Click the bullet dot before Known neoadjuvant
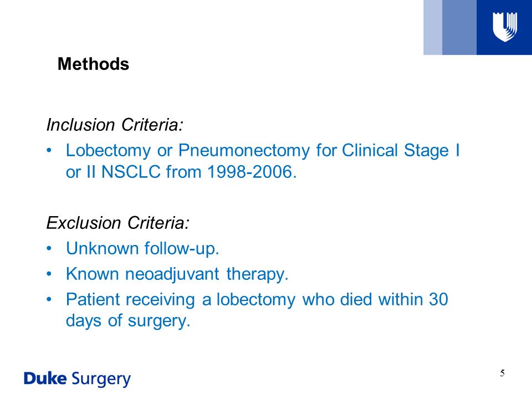The image size is (532, 399). point(49,274)
